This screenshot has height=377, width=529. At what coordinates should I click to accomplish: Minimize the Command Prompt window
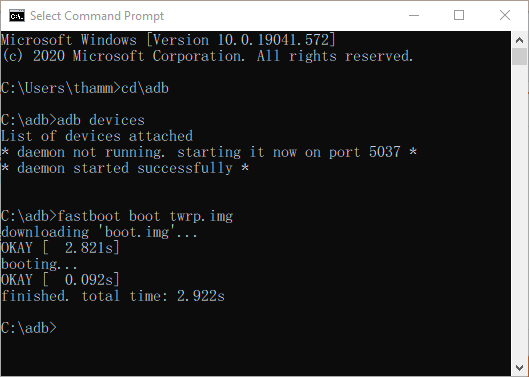pyautogui.click(x=414, y=15)
